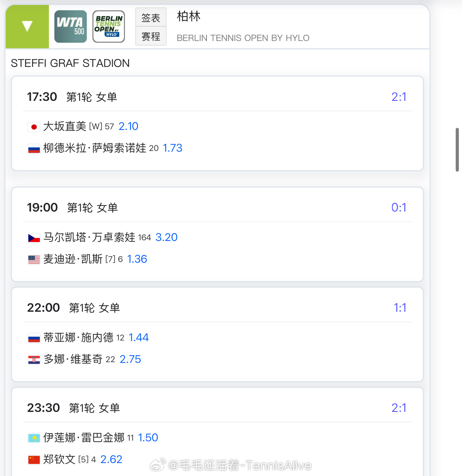
Task: Select odds 2.10 for 大坂直美
Action: coord(128,126)
